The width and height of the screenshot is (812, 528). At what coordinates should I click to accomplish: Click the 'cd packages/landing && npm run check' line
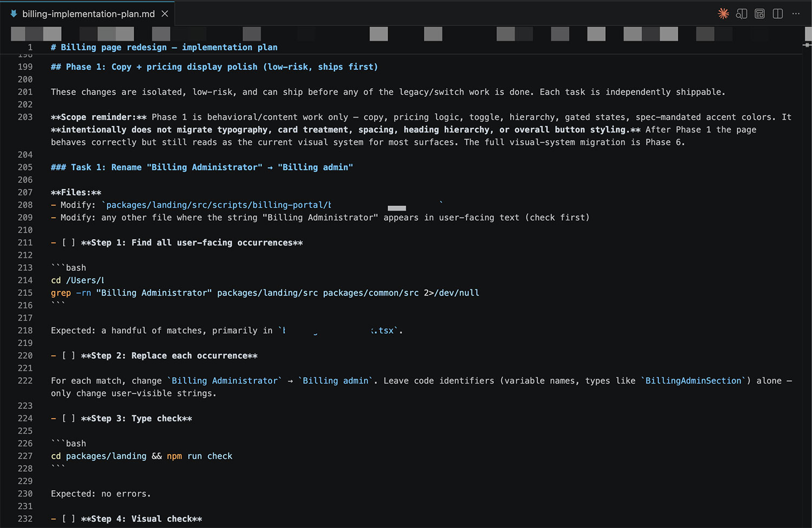click(x=141, y=456)
